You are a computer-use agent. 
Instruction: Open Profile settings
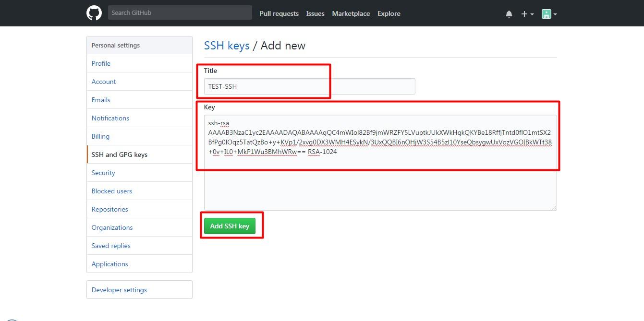(139, 63)
